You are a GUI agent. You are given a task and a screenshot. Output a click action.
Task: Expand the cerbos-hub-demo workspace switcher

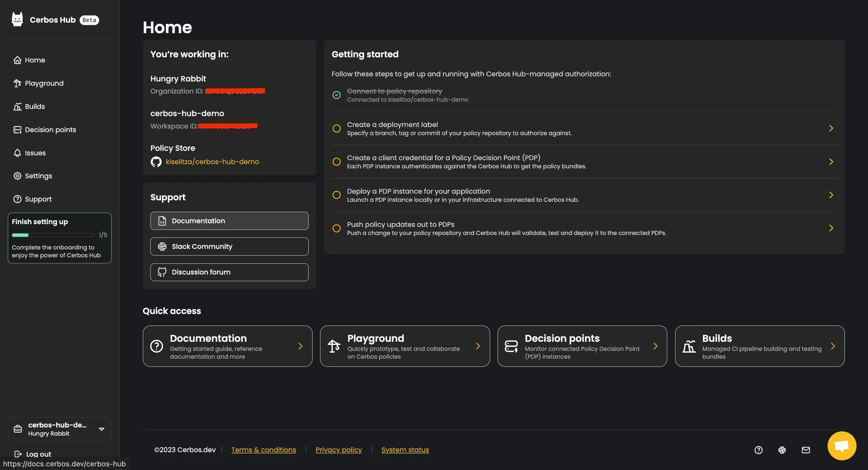pos(101,429)
